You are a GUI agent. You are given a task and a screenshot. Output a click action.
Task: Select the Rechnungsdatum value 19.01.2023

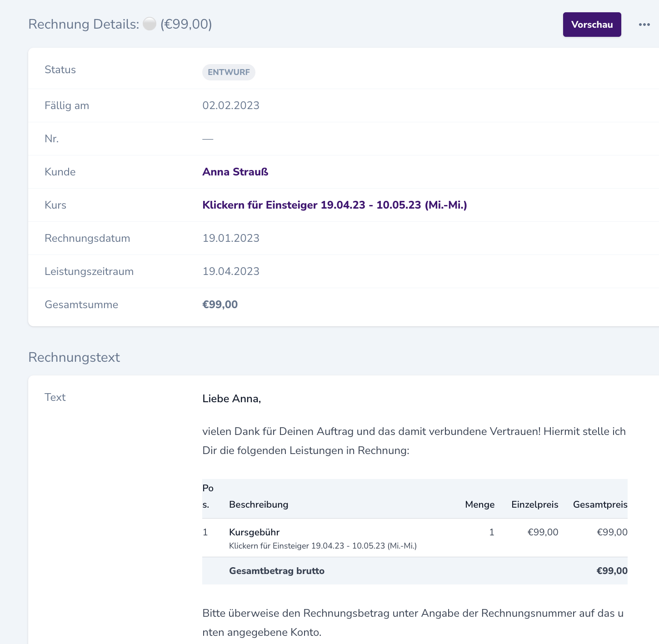231,238
